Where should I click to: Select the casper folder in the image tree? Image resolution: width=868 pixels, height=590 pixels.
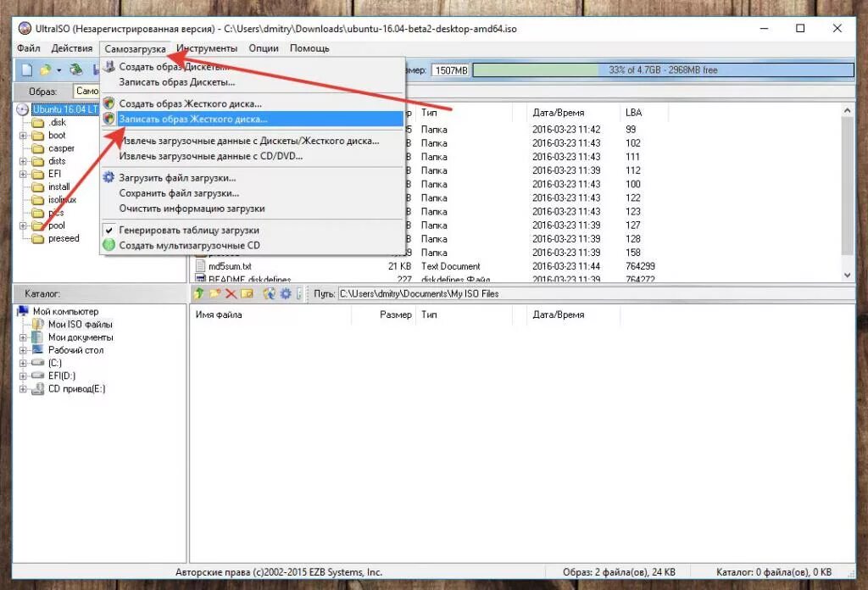(x=61, y=148)
